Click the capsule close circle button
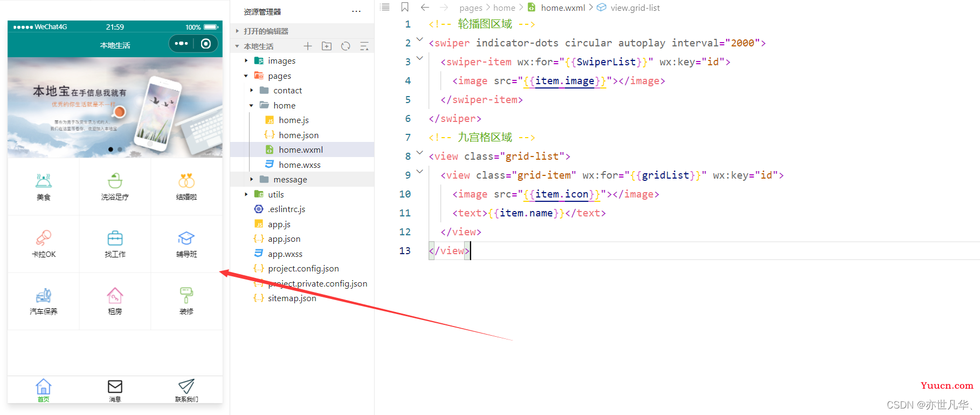The height and width of the screenshot is (415, 980). pos(206,44)
